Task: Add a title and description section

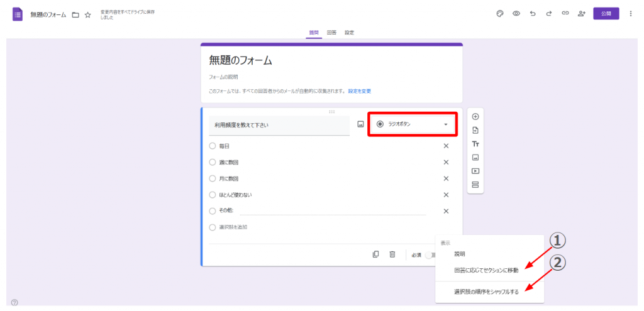Action: point(475,144)
